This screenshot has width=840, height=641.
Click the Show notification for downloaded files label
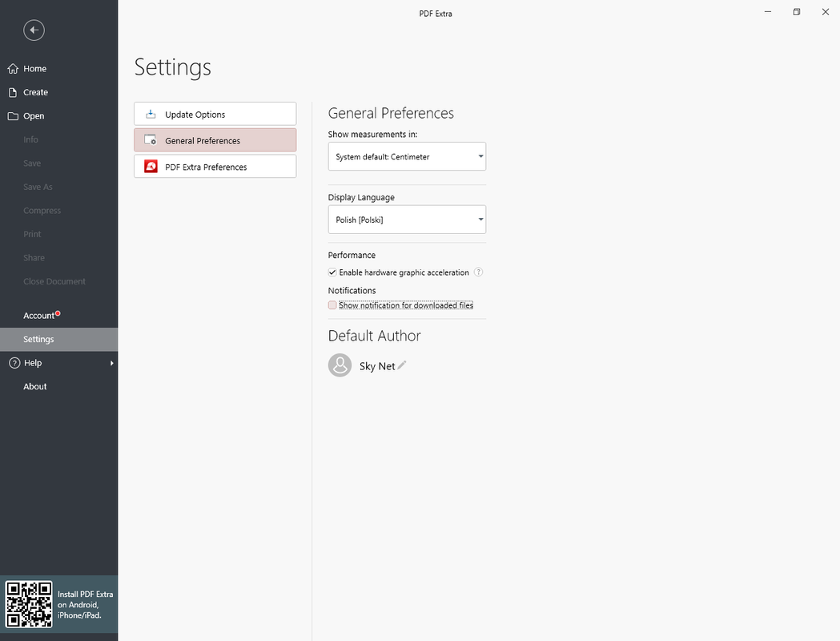(405, 305)
